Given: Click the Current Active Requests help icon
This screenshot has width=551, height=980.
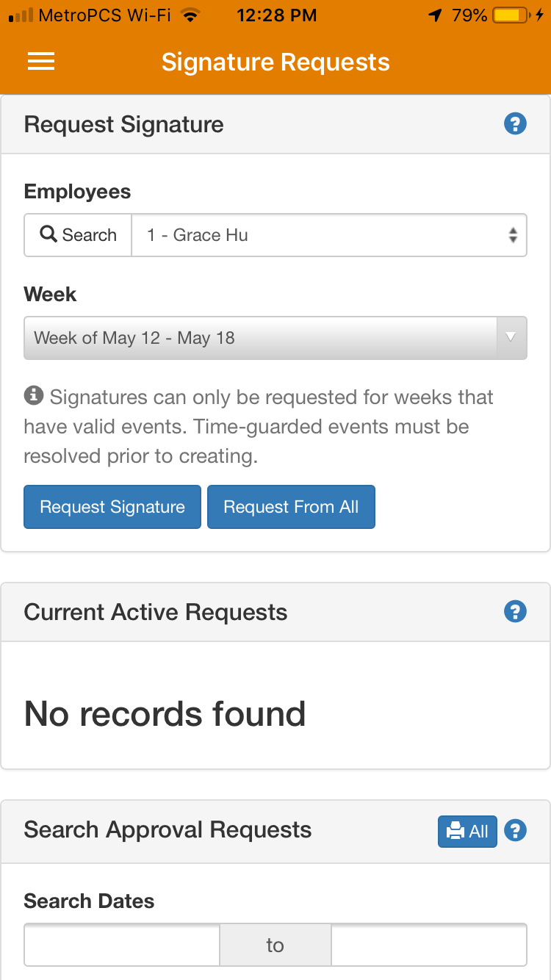Looking at the screenshot, I should click(515, 611).
